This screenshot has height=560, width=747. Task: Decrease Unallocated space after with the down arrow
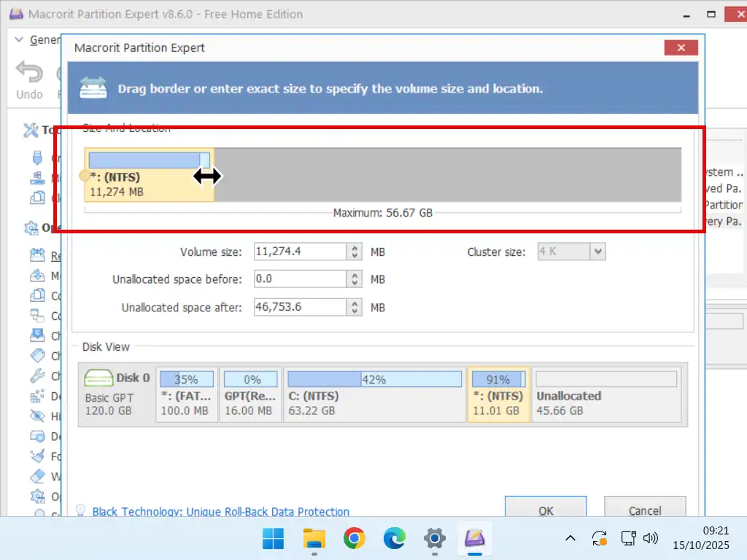[x=355, y=311]
